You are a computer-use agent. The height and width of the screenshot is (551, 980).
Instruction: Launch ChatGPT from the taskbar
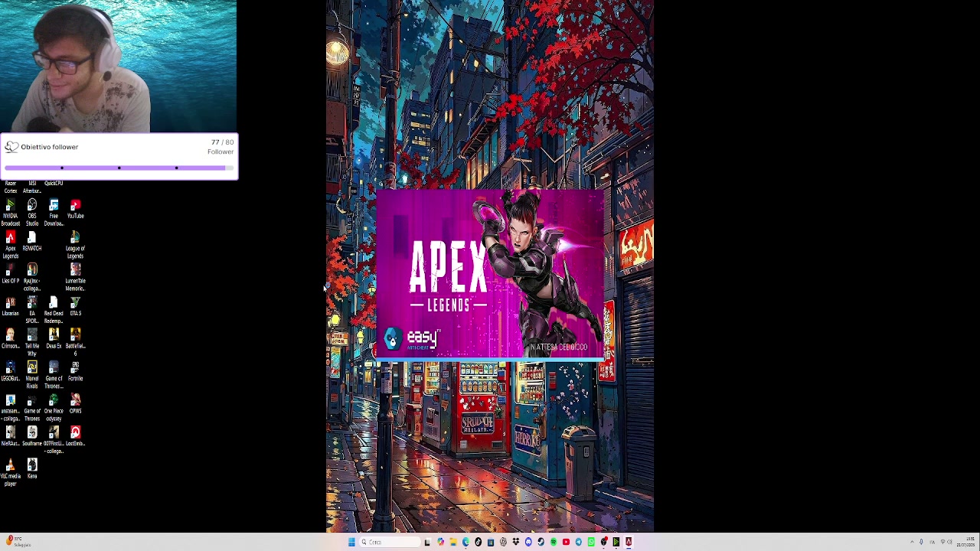coord(503,542)
